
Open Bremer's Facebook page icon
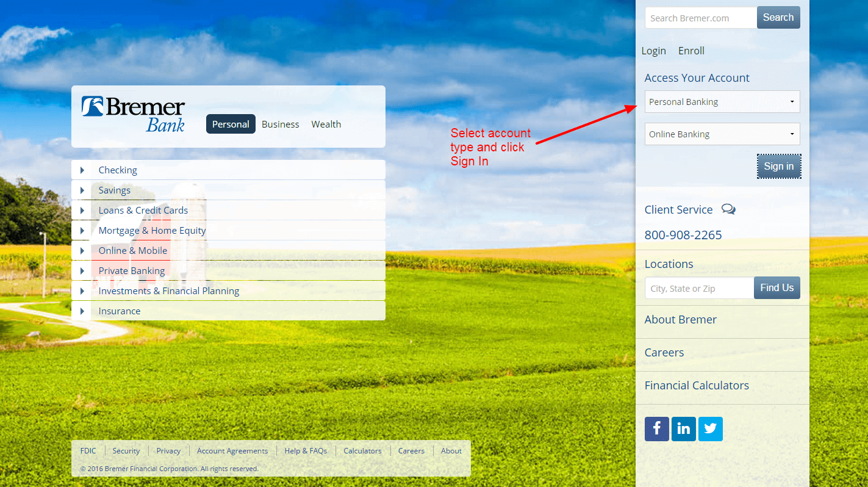click(x=656, y=429)
